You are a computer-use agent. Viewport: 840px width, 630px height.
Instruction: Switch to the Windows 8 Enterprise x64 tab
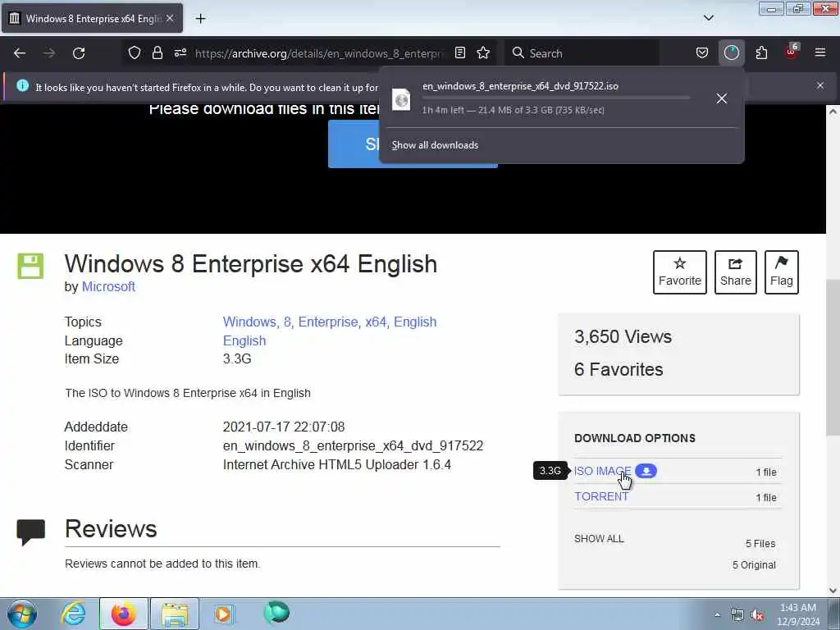[92, 18]
